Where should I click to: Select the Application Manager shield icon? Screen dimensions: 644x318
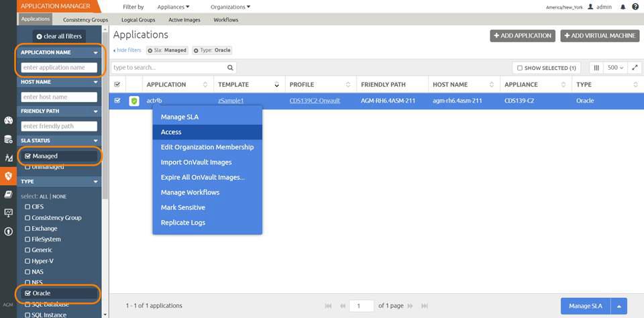click(x=8, y=176)
